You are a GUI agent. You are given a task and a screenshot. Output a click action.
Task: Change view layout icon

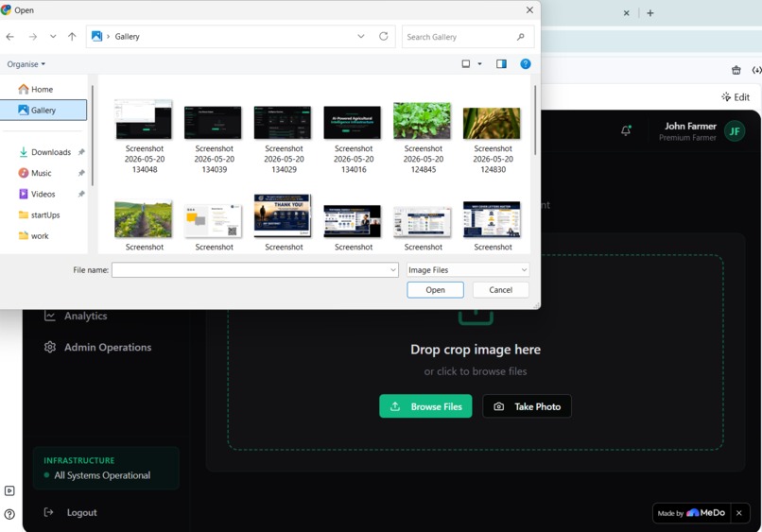click(x=465, y=64)
